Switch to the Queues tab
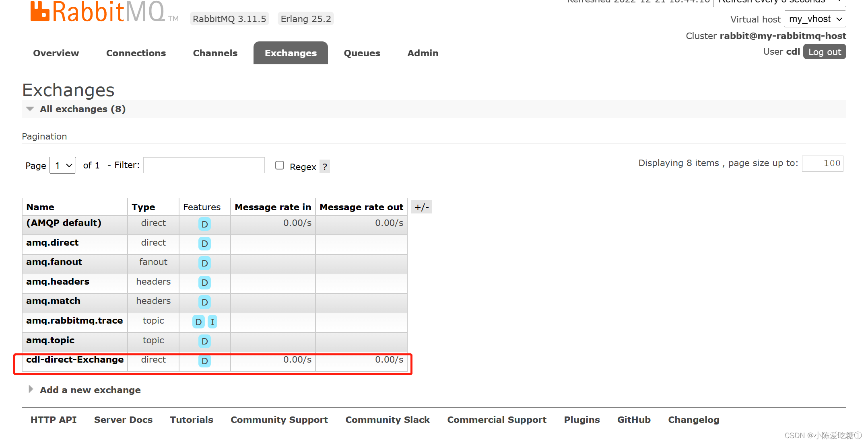This screenshot has width=868, height=443. click(362, 53)
